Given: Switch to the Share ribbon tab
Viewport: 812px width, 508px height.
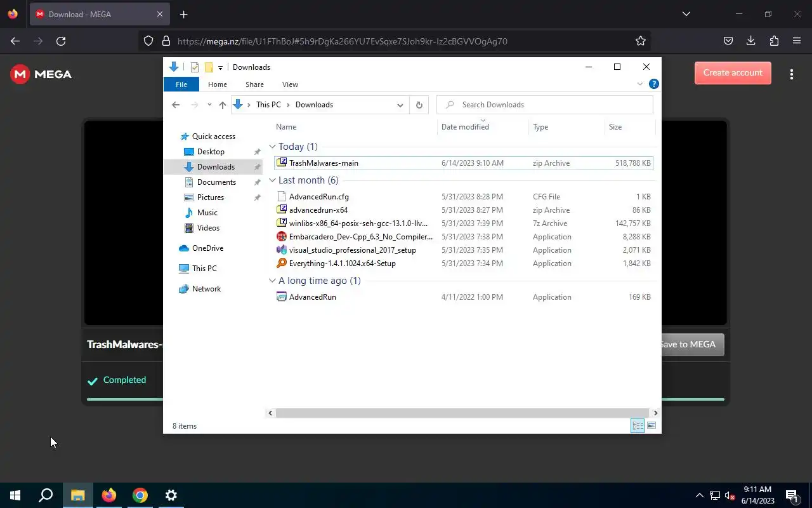Looking at the screenshot, I should point(254,84).
